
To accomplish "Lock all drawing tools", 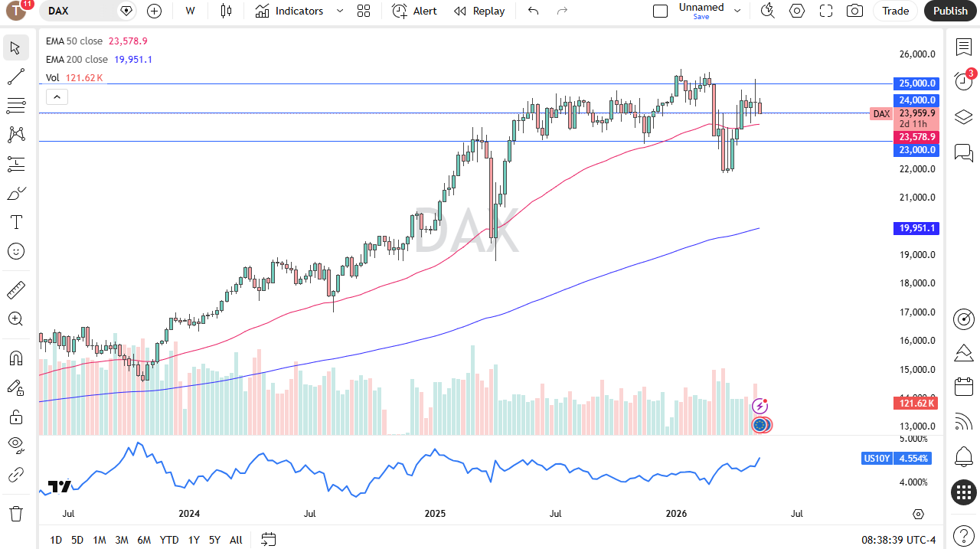I will point(15,417).
